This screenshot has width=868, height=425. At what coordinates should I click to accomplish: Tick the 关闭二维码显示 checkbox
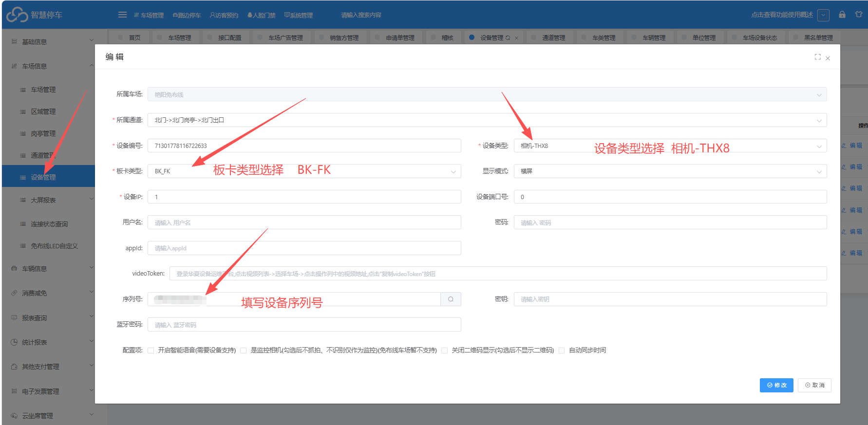[444, 351]
